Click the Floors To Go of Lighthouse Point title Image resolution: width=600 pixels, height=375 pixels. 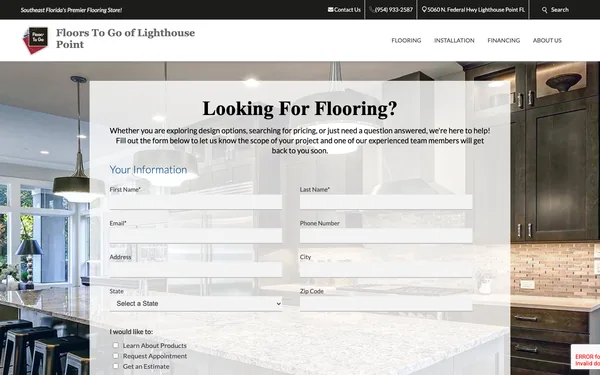tap(126, 38)
